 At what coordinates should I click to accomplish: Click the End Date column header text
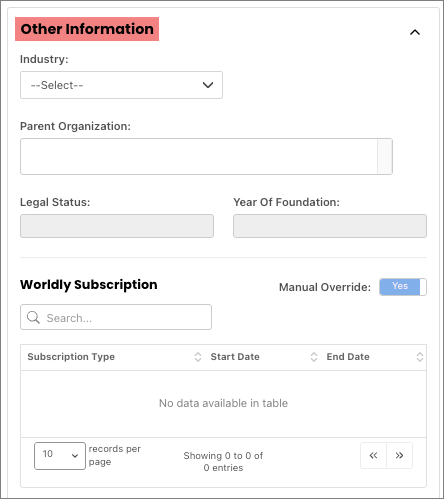click(348, 357)
